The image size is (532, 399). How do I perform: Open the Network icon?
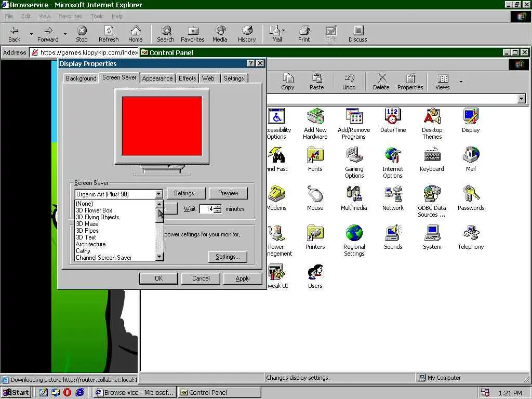(393, 198)
